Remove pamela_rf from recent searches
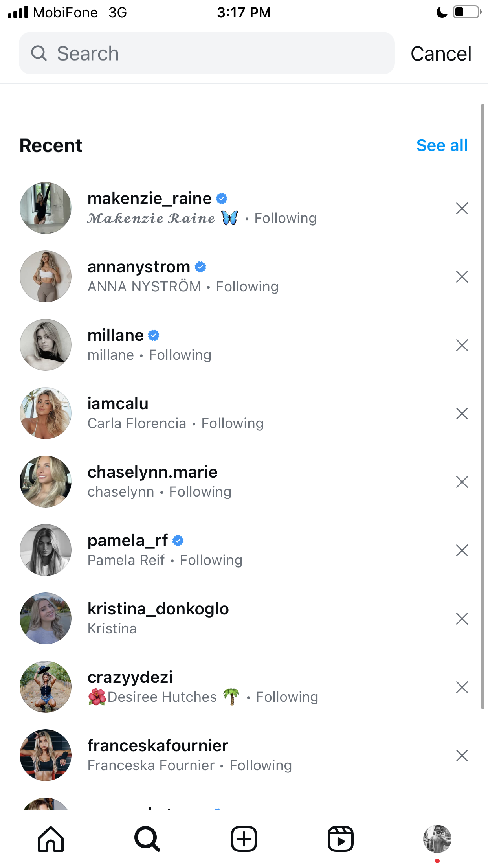This screenshot has width=488, height=868. 462,550
